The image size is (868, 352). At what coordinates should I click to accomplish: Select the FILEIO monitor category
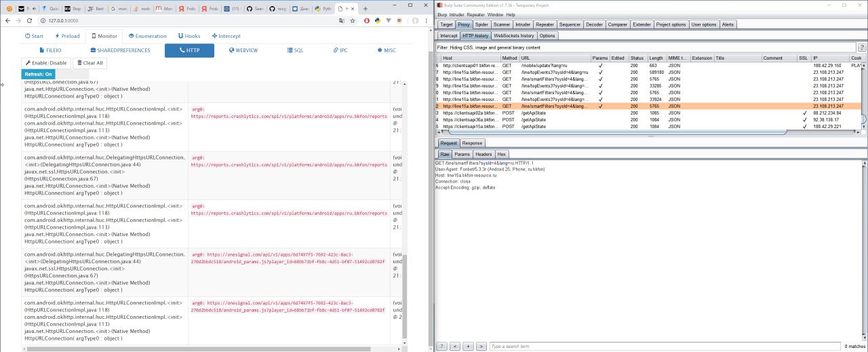[x=50, y=50]
